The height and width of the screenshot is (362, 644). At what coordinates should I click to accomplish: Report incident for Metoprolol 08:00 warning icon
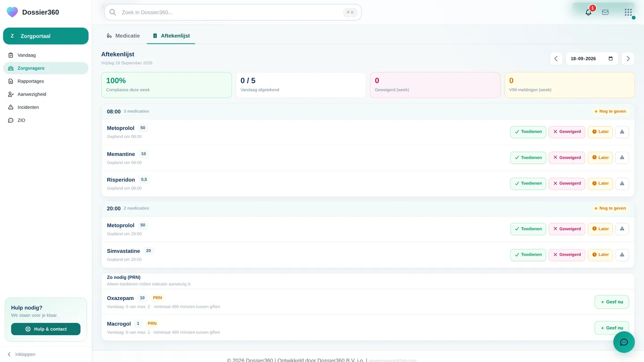pos(622,132)
